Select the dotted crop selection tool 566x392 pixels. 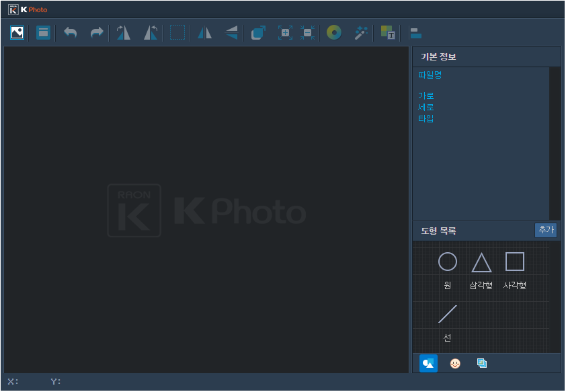point(177,33)
